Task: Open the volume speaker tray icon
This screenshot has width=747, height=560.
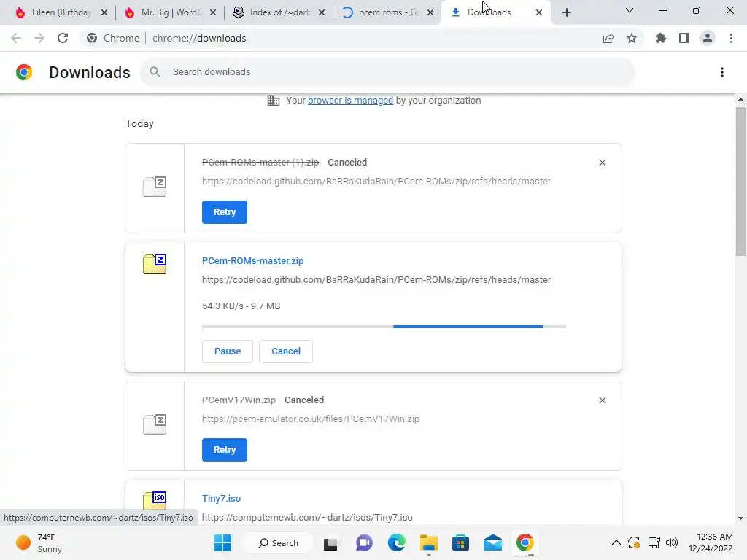Action: click(672, 542)
